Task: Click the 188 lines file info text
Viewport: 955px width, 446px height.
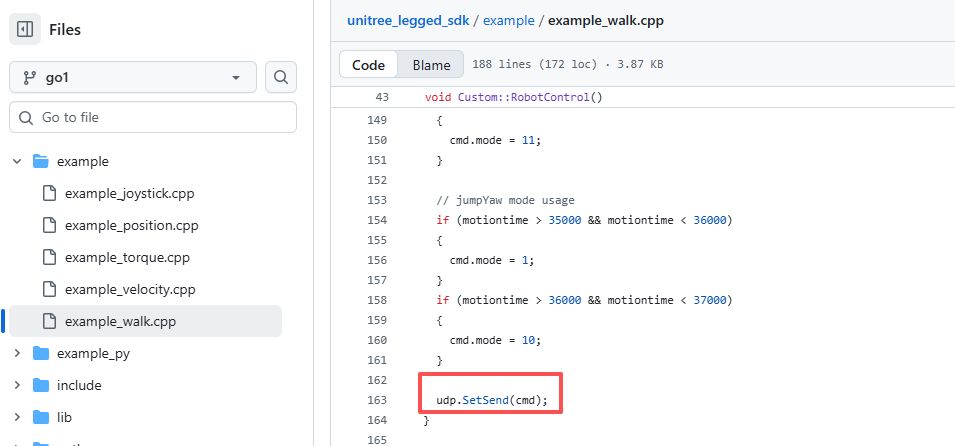Action: coord(568,64)
